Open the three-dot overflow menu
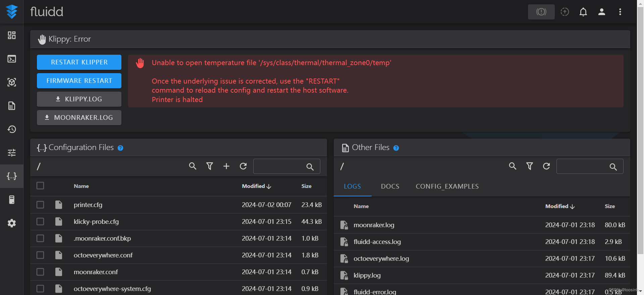 [620, 12]
